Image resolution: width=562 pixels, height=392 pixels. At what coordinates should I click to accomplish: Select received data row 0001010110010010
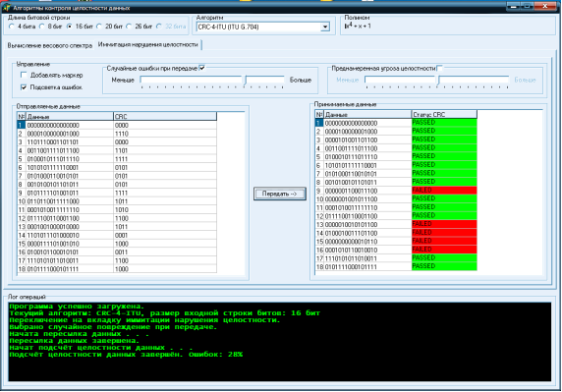(396, 250)
